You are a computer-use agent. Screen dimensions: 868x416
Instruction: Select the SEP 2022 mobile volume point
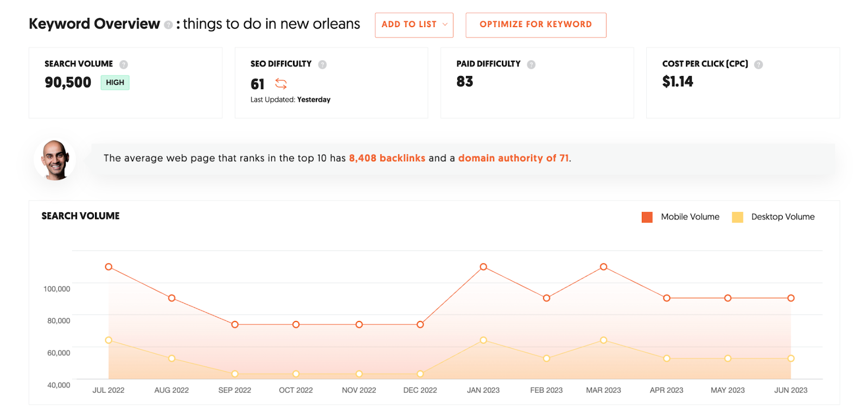point(235,325)
